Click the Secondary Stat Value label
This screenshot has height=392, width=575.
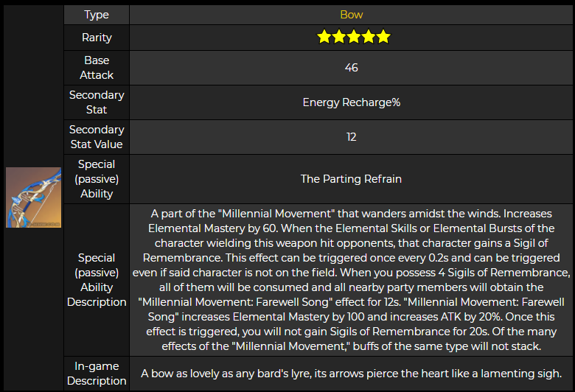tap(97, 137)
